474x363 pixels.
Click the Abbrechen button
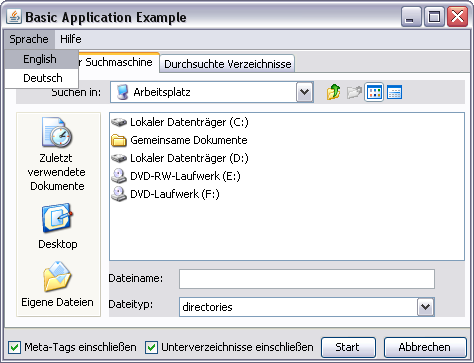(x=425, y=347)
